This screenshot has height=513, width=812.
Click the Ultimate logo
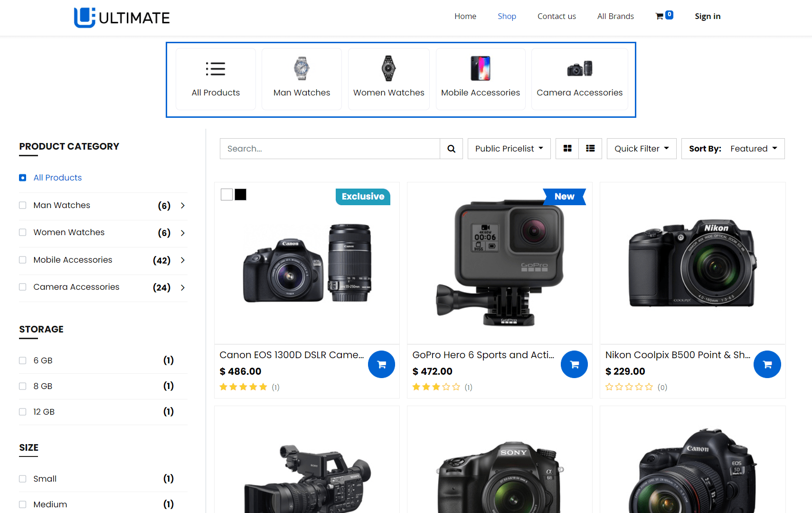[x=122, y=18]
